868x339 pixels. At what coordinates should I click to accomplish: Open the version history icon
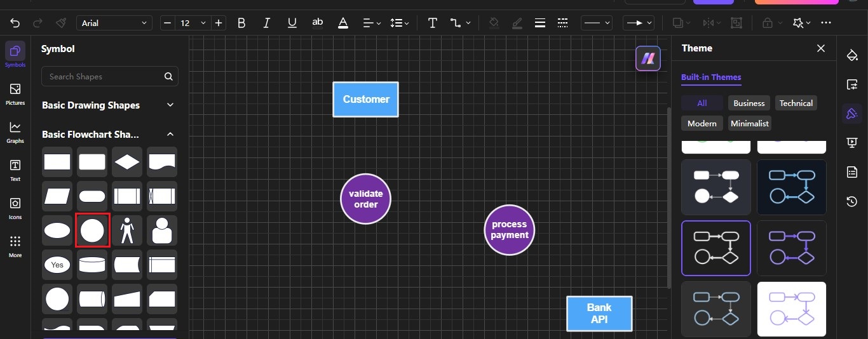point(852,202)
